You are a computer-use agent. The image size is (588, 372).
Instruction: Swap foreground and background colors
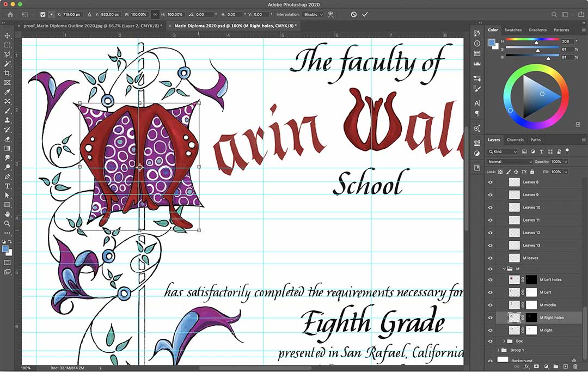point(10,241)
